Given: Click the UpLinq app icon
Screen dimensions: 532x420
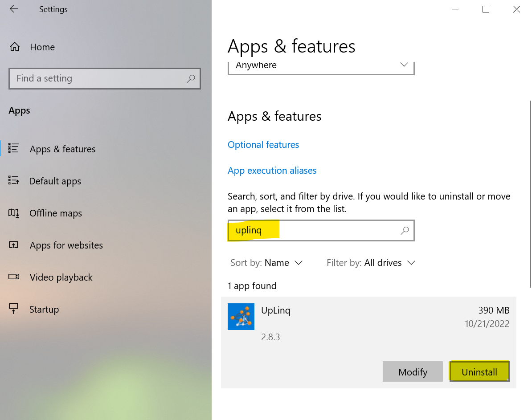Looking at the screenshot, I should (x=241, y=317).
